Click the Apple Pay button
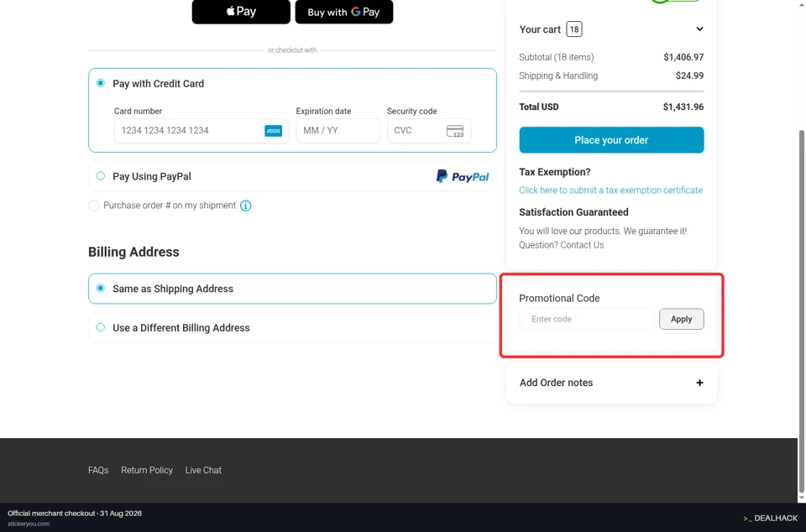Image resolution: width=806 pixels, height=532 pixels. click(241, 11)
